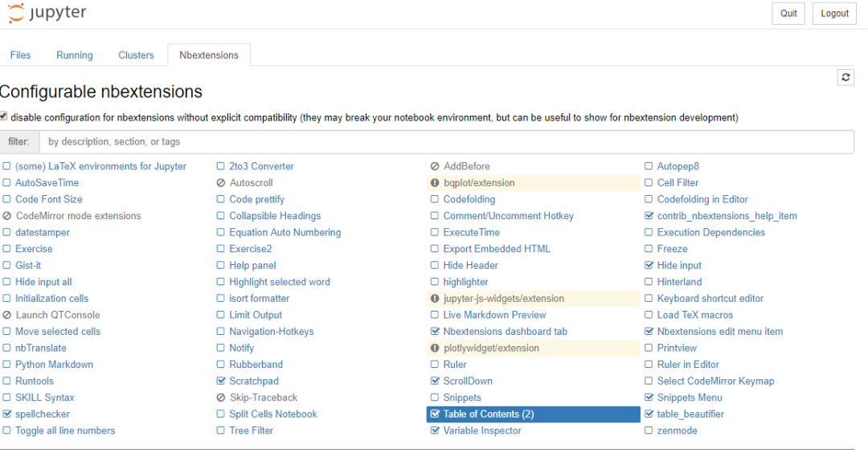
Task: Go to the Clusters tab
Action: click(136, 55)
